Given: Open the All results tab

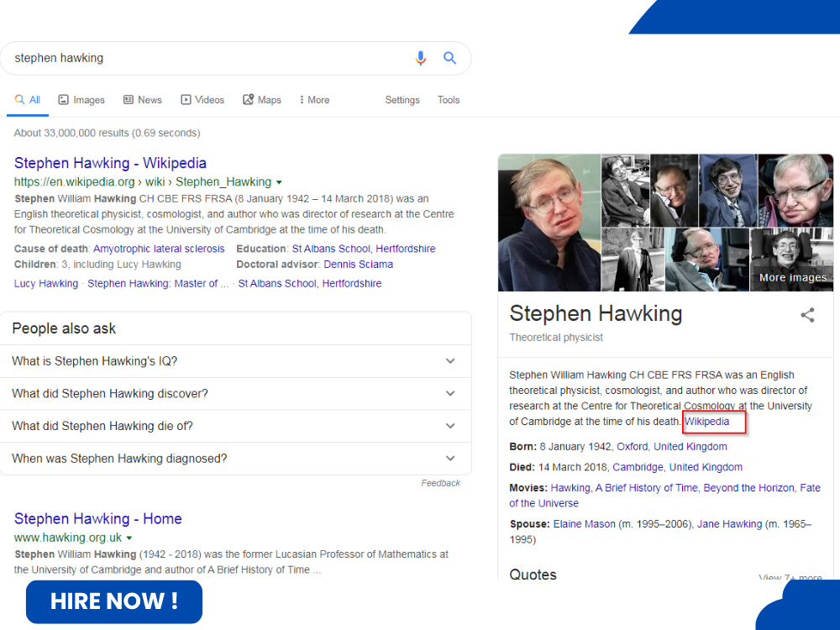Looking at the screenshot, I should [28, 100].
